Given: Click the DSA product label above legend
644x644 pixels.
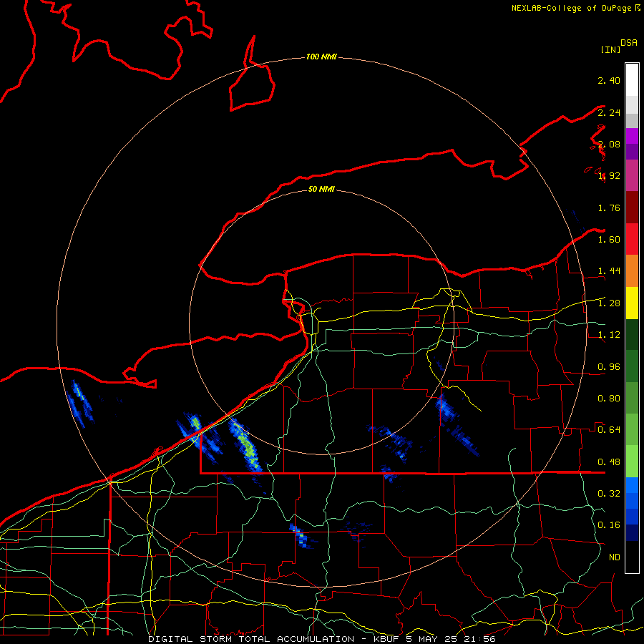Looking at the screenshot, I should coord(629,42).
